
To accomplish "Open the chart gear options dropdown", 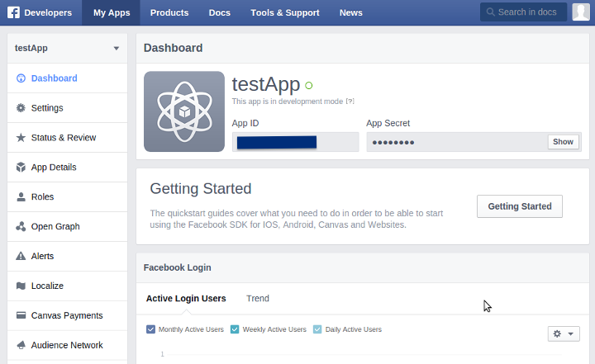I will point(564,333).
